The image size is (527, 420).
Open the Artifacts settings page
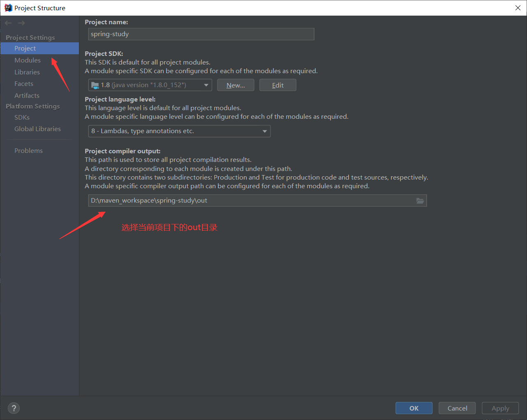point(27,95)
